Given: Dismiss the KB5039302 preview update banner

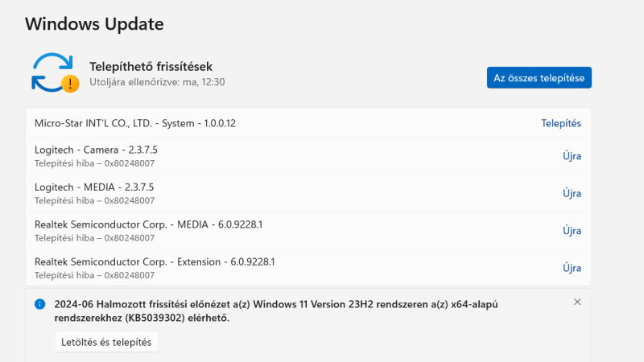Looking at the screenshot, I should (x=577, y=302).
